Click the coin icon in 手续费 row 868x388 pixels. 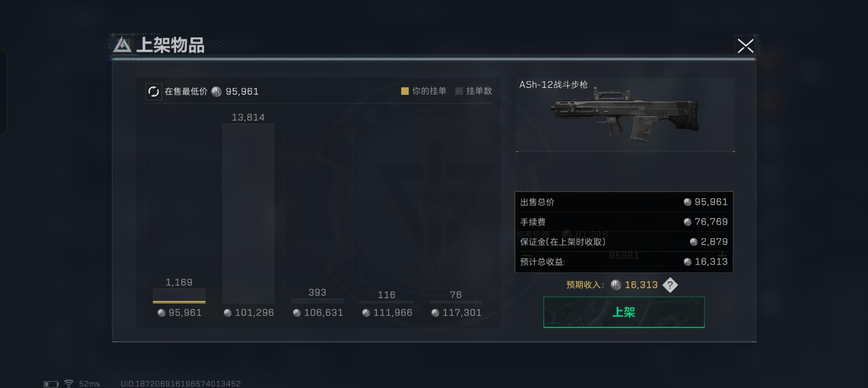(687, 222)
